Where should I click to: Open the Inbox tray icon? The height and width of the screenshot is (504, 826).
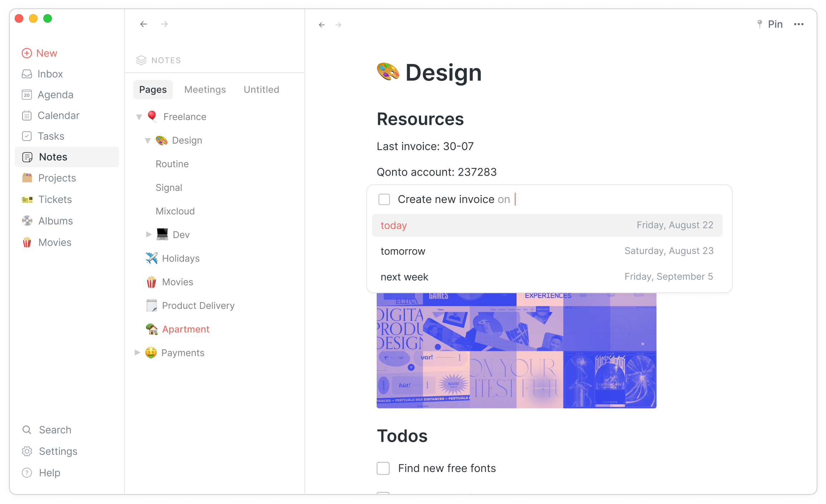pyautogui.click(x=27, y=74)
